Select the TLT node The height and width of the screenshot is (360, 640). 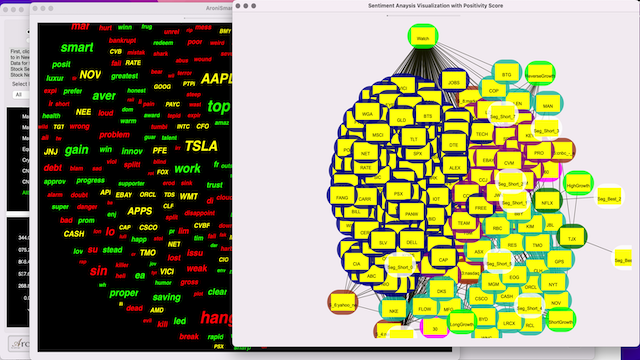pyautogui.click(x=414, y=138)
